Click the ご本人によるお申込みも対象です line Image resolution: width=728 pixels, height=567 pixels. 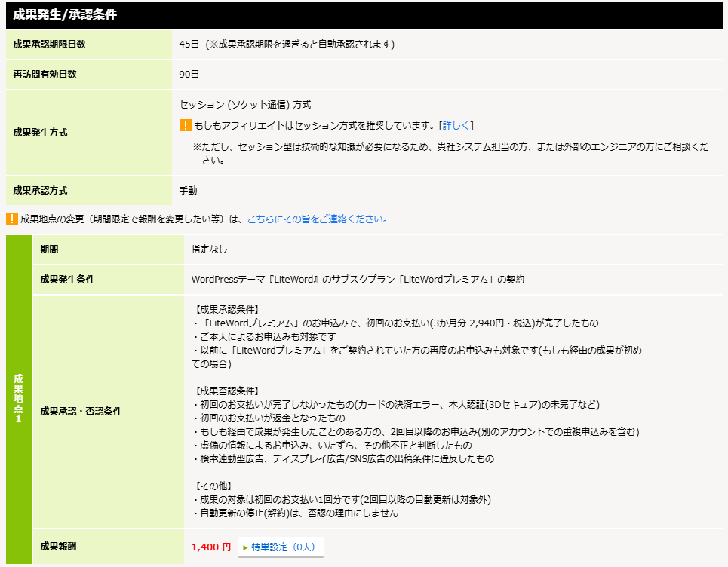[264, 337]
